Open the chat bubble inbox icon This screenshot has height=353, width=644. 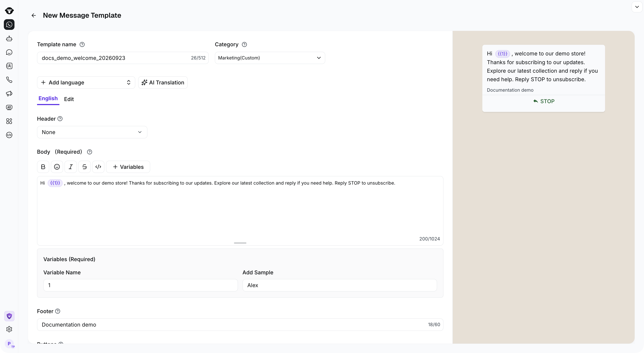pos(9,52)
